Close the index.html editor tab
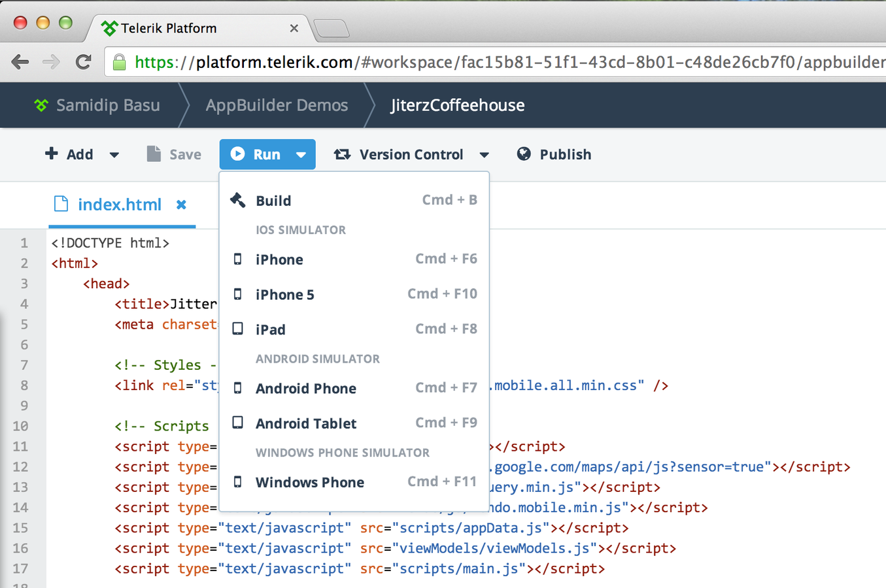The height and width of the screenshot is (588, 886). (x=181, y=204)
